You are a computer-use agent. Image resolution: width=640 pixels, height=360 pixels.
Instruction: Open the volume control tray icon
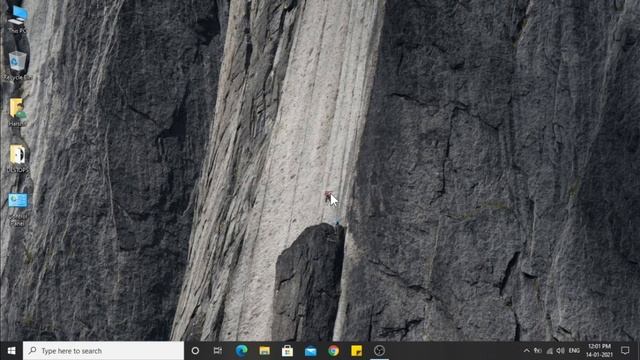pos(560,351)
